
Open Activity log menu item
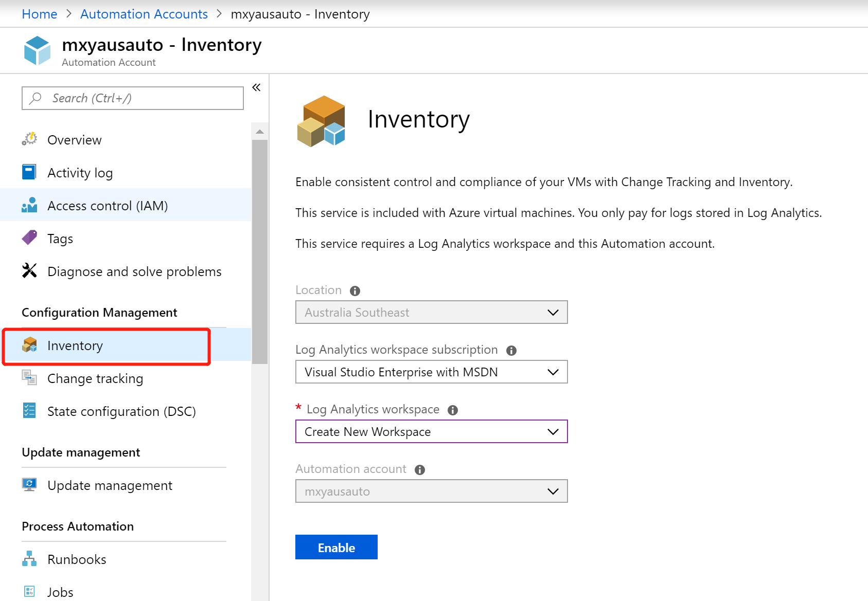(126, 173)
